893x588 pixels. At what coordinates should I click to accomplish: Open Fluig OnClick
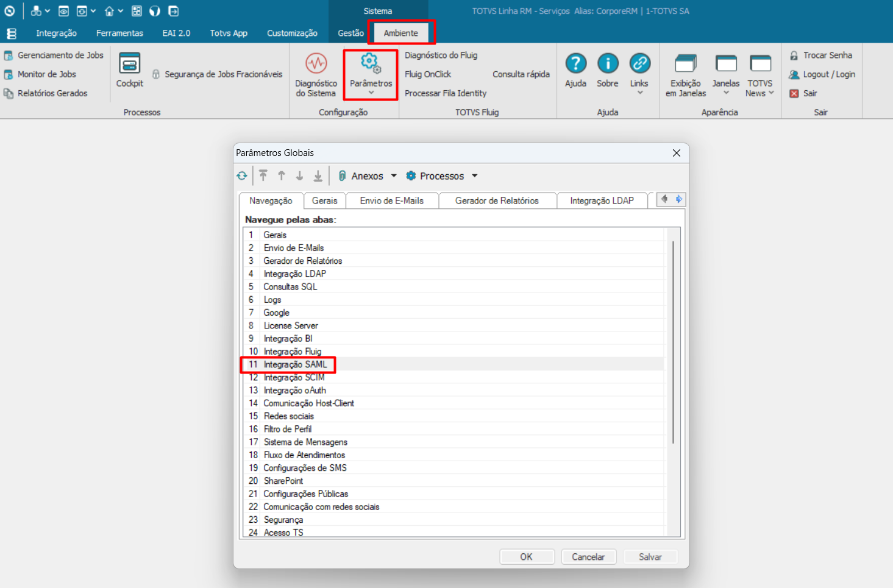point(428,74)
